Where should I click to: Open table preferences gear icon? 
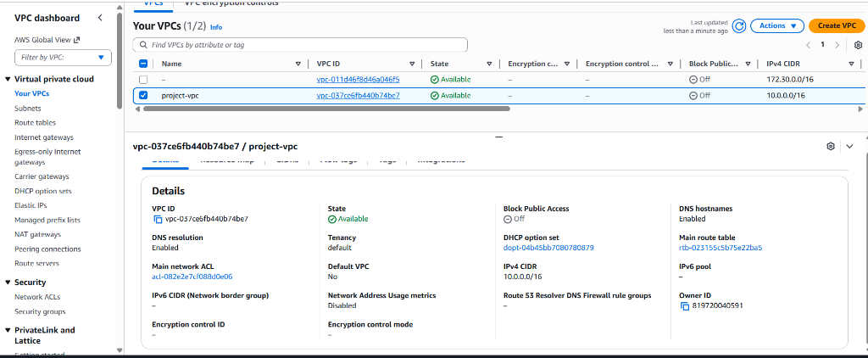pos(858,45)
